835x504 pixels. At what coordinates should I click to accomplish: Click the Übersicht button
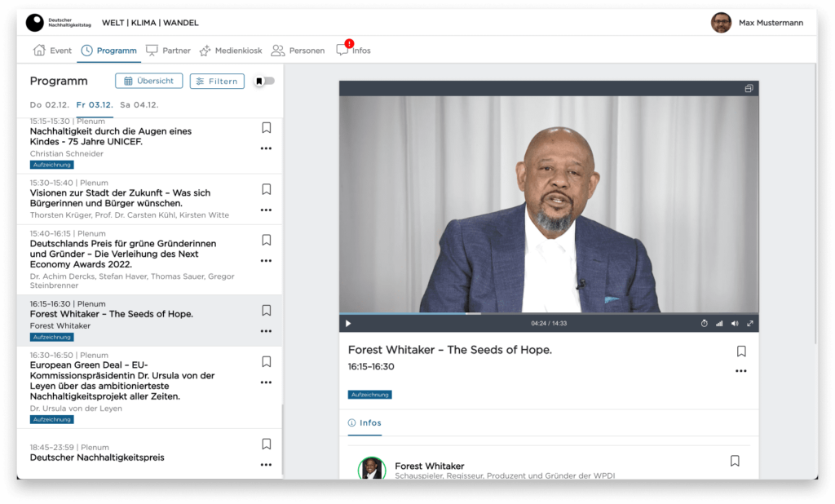148,81
